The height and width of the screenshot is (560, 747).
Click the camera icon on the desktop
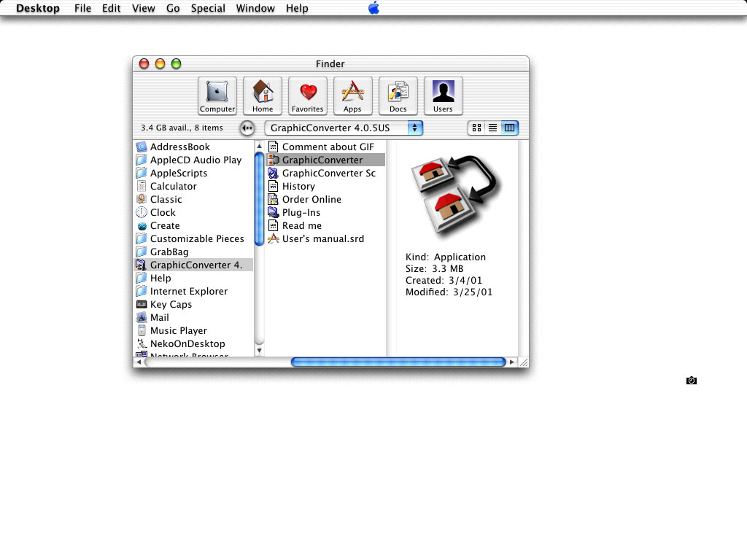pos(692,381)
